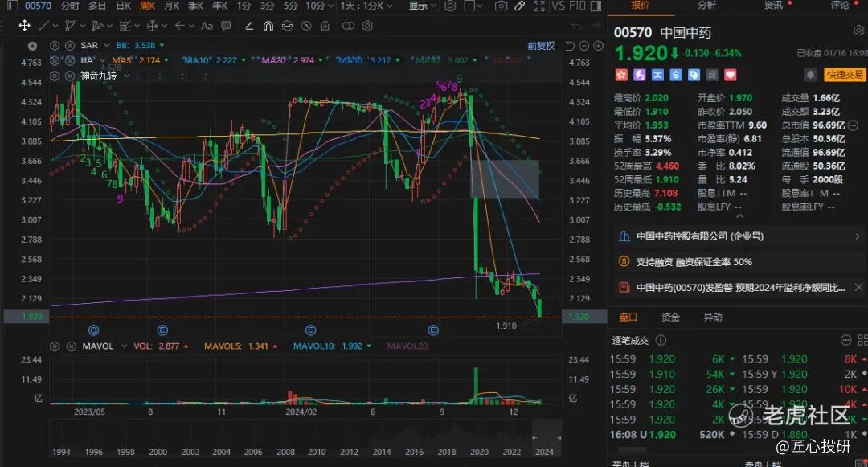Open 神奇九转 indicator settings

click(x=55, y=76)
